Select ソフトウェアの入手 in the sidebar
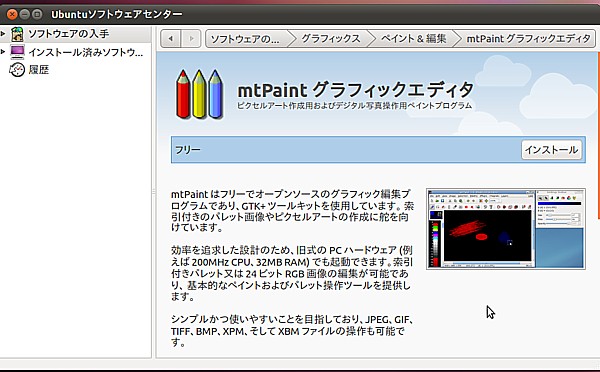Screen dimensions: 600x372 coord(76,34)
